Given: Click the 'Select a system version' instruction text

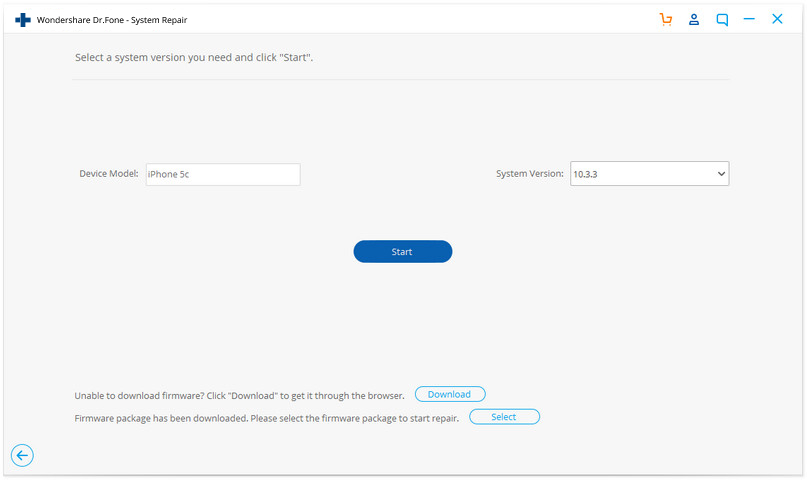Looking at the screenshot, I should [x=194, y=58].
